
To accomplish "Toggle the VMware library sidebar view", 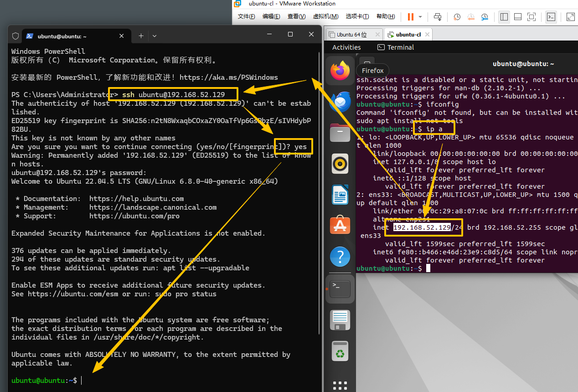I will (504, 17).
